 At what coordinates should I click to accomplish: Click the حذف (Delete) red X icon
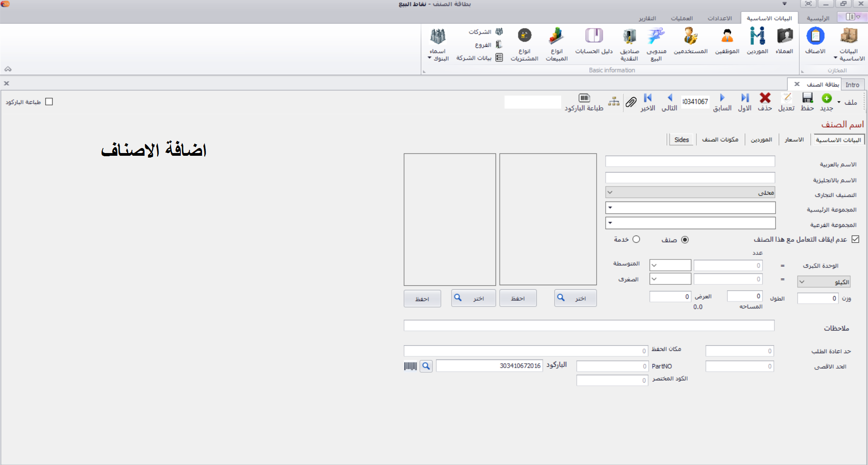[x=765, y=98]
